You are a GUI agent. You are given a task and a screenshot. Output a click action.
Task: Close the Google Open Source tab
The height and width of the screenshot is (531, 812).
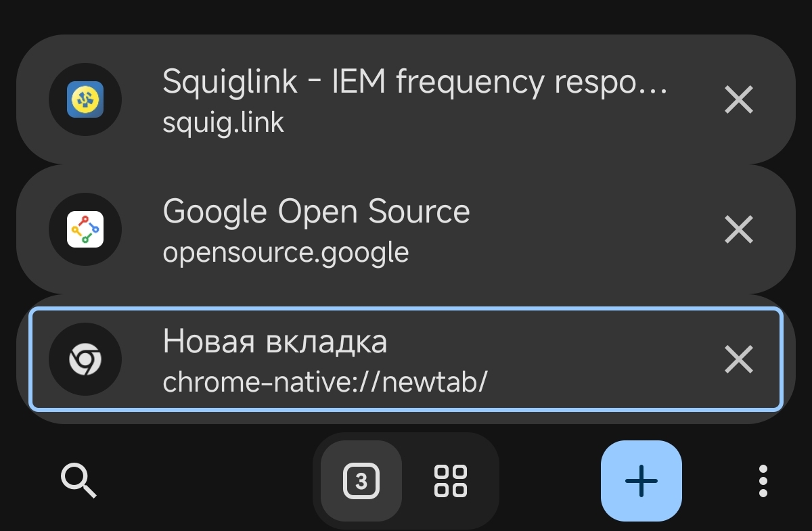tap(738, 230)
